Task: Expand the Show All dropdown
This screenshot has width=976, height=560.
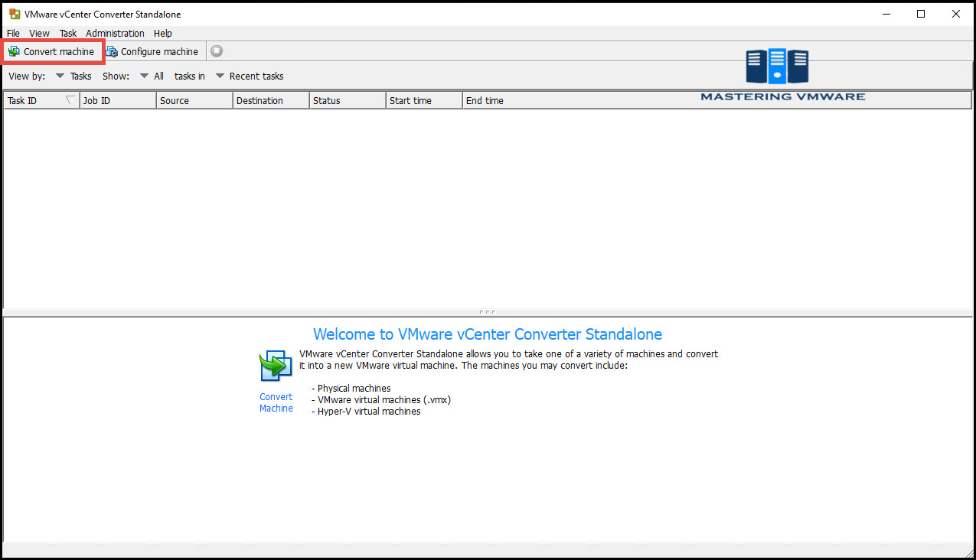Action: [x=152, y=76]
